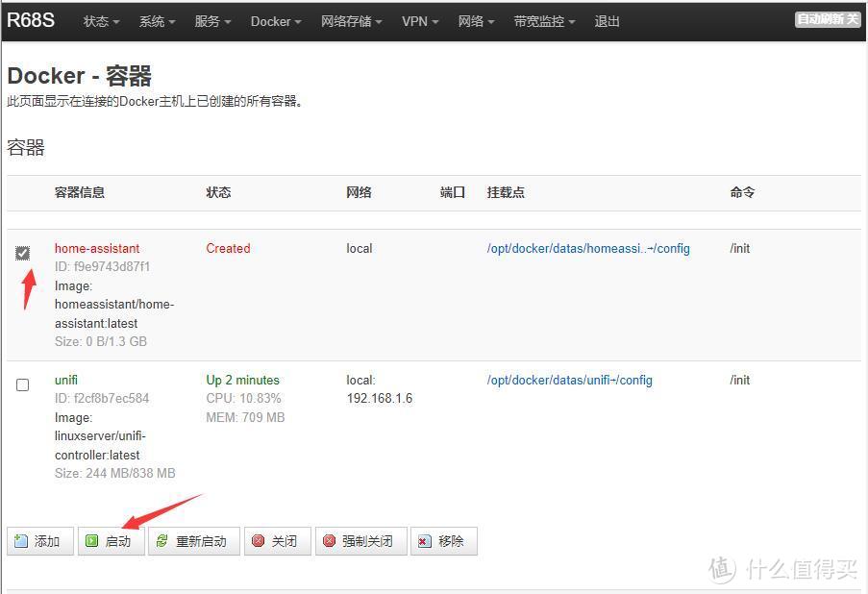This screenshot has width=868, height=594.
Task: Click the 命令 column header
Action: tap(742, 192)
